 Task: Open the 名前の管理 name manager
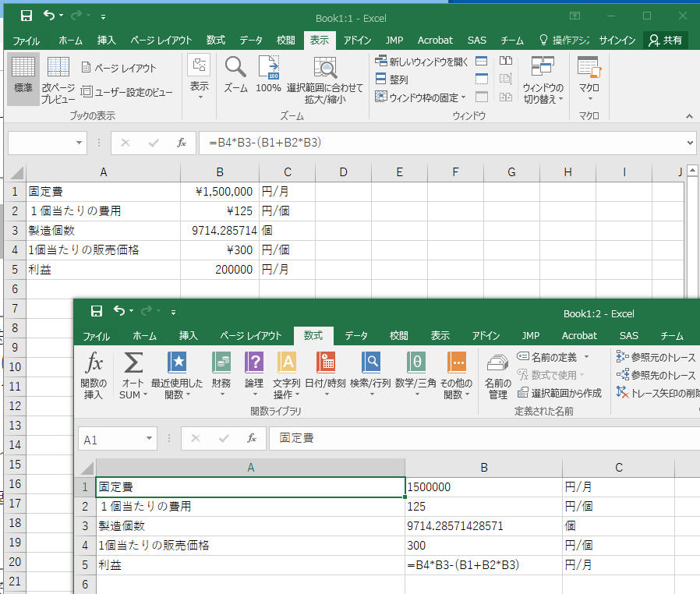(497, 376)
